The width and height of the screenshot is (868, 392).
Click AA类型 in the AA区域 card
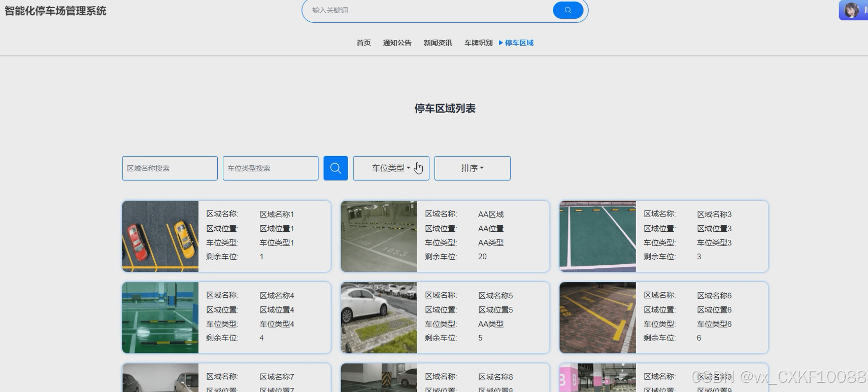click(491, 242)
